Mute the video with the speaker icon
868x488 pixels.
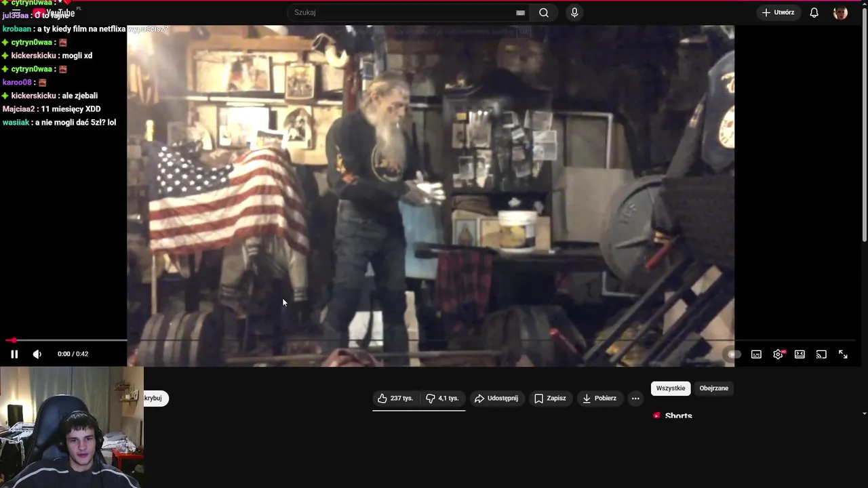[x=37, y=354]
